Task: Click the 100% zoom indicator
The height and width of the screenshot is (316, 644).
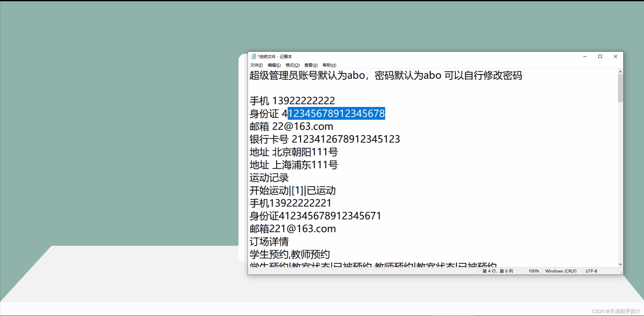Action: 534,271
